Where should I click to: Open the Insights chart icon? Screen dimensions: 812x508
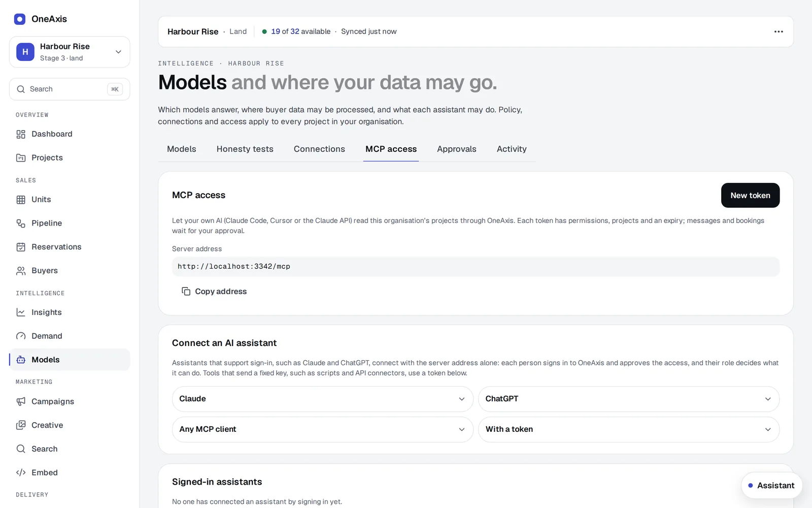click(x=21, y=312)
